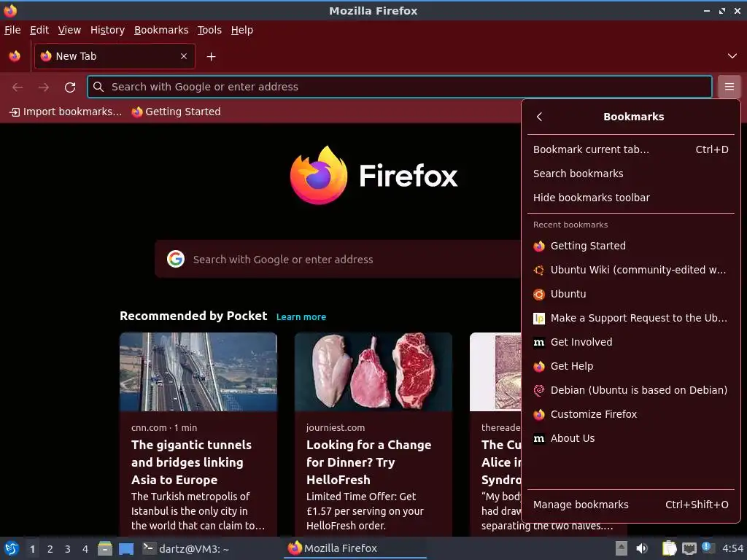Select the New Tab tab
This screenshot has width=747, height=560.
click(x=115, y=56)
